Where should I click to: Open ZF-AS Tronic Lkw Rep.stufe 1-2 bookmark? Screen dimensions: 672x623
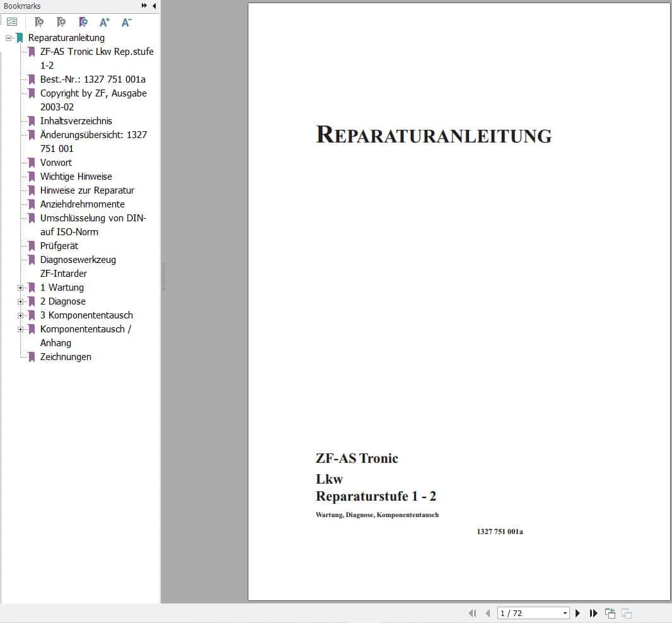[97, 58]
